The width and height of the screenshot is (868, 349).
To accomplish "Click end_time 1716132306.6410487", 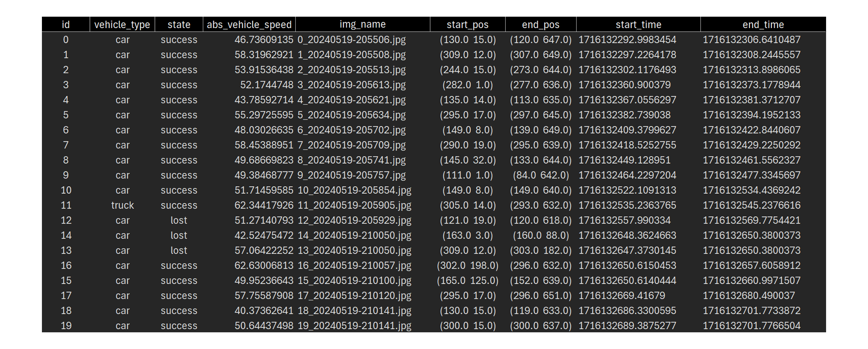I will tap(752, 40).
